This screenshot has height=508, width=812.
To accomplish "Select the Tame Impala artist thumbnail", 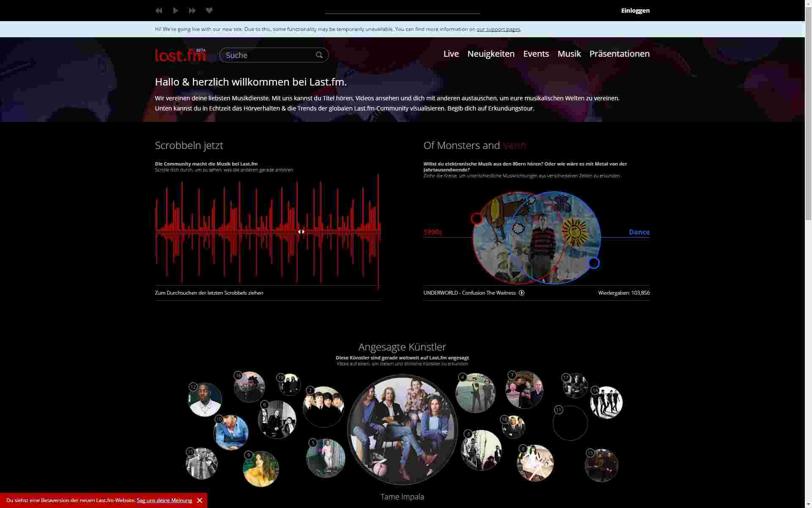I will coord(402,429).
